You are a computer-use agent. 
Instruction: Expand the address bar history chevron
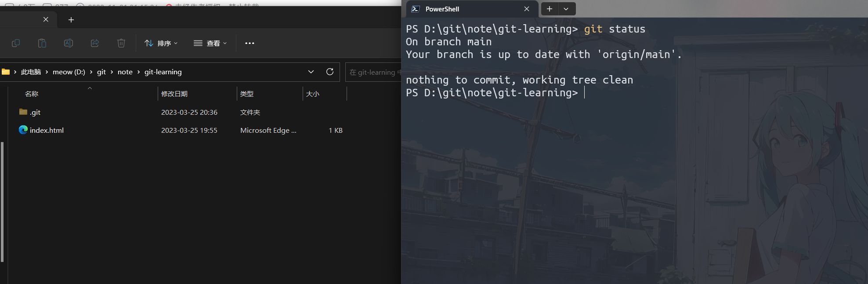click(x=311, y=72)
